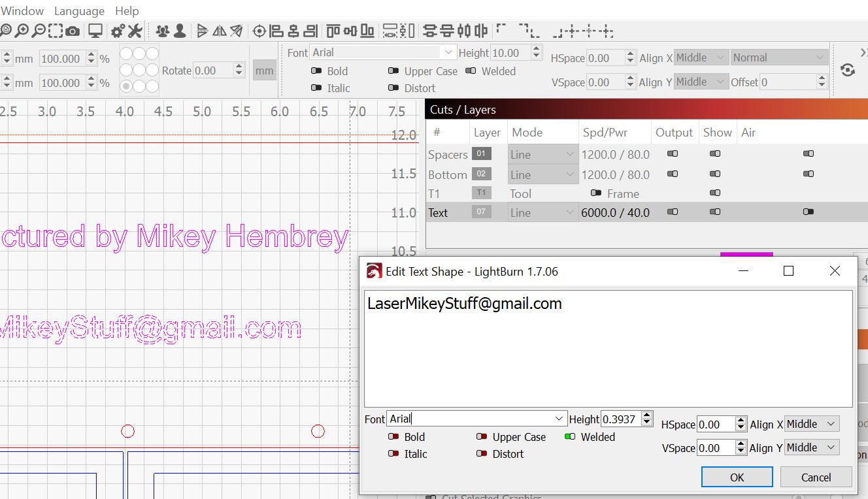Toggle Output for the Spacers layer

coord(673,154)
